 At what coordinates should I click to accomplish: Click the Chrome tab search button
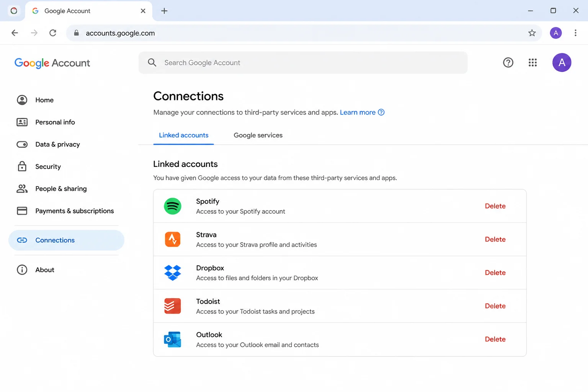[x=14, y=11]
